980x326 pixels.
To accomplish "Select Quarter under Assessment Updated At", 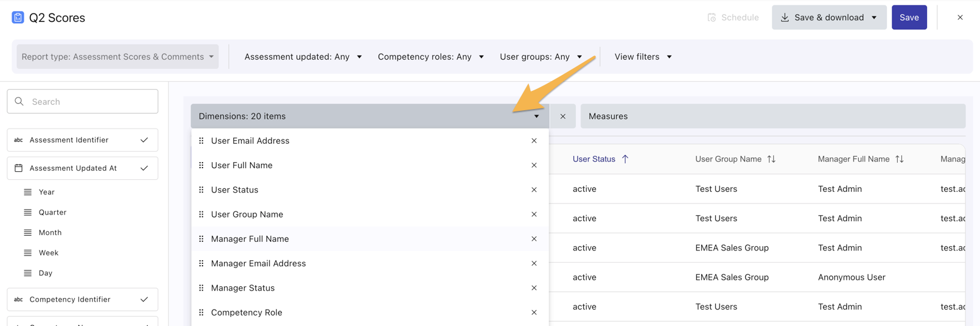I will [x=52, y=213].
